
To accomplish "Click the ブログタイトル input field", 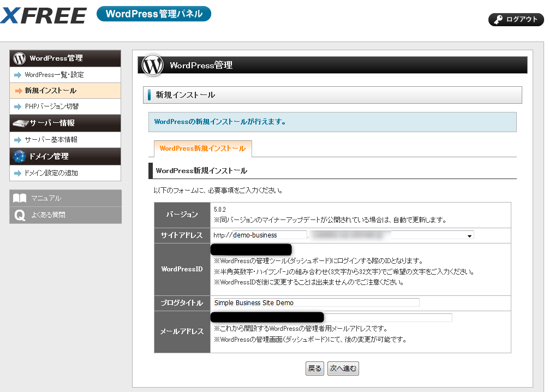I will 316,302.
